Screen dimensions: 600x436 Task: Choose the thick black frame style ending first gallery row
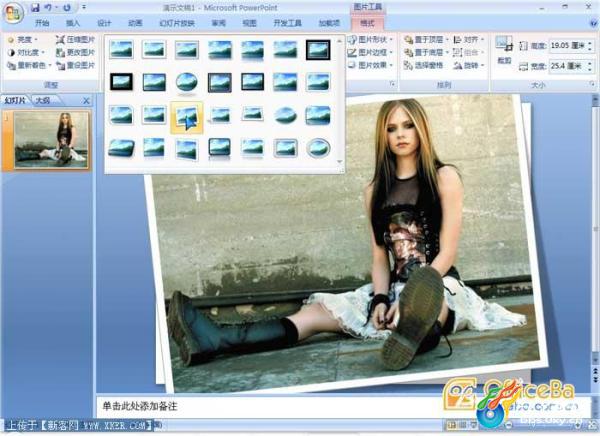[x=318, y=50]
